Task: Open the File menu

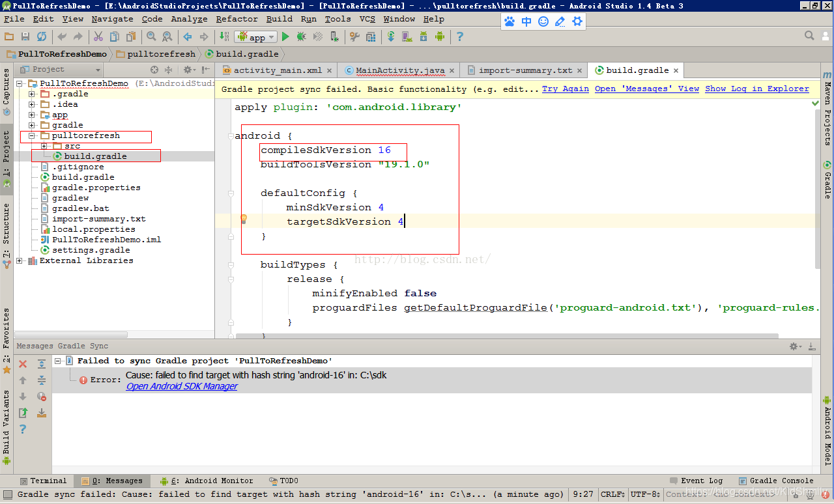Action: point(14,19)
